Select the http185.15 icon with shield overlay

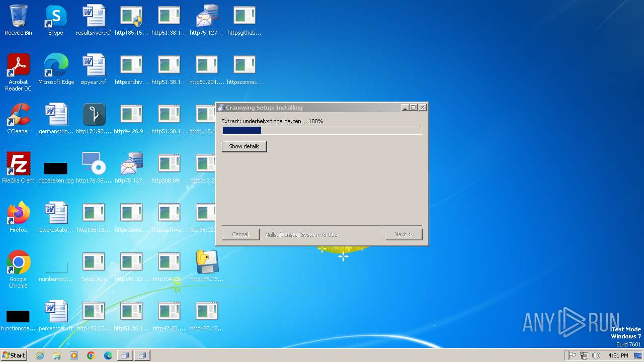131,21
